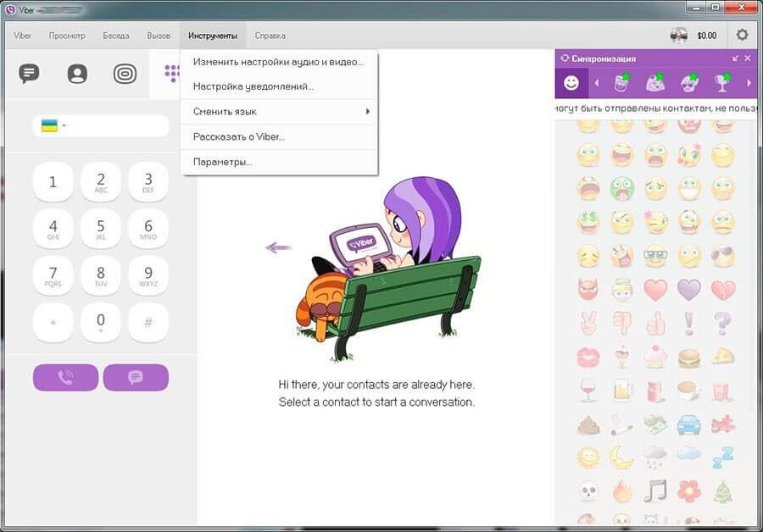Dial digit 5 JKL on keypad
The width and height of the screenshot is (763, 532).
coord(101,229)
